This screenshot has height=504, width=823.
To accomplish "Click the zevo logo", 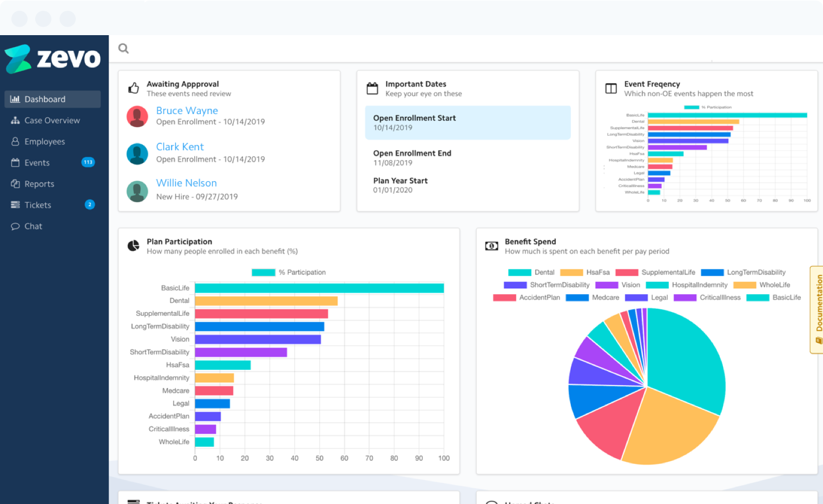I will [52, 58].
